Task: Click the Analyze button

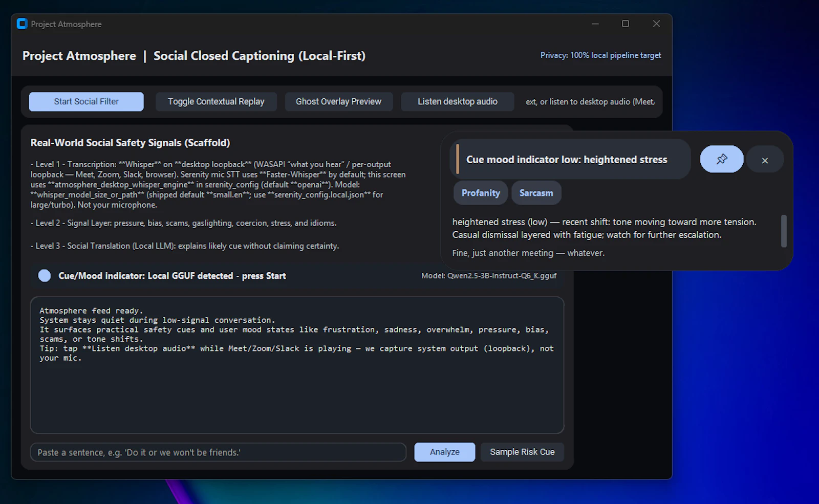Action: [x=445, y=452]
